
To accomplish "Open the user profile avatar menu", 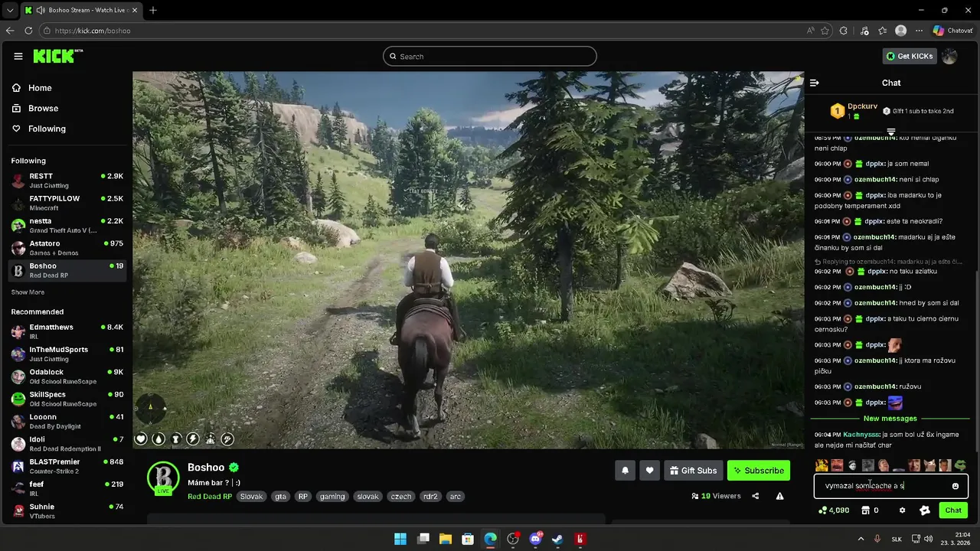I will click(x=949, y=56).
